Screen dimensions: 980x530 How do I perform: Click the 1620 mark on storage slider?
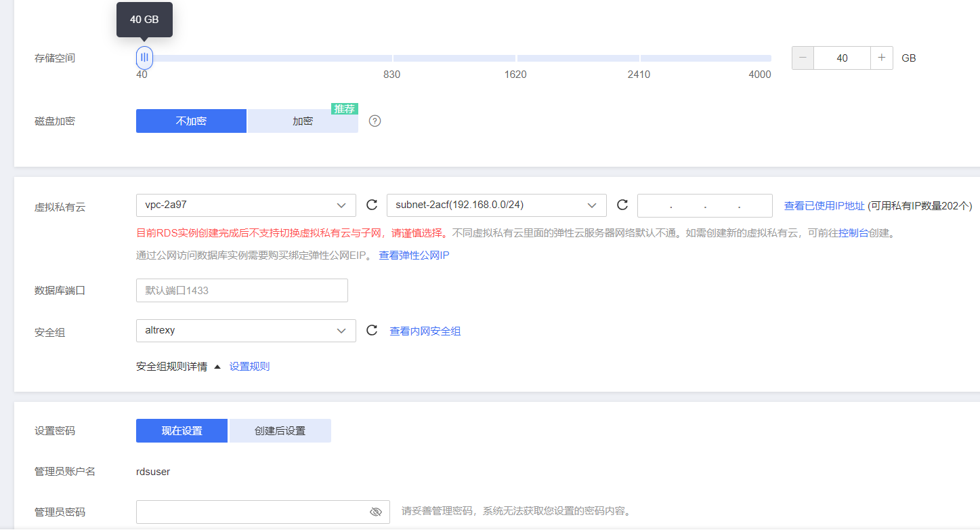(x=515, y=75)
